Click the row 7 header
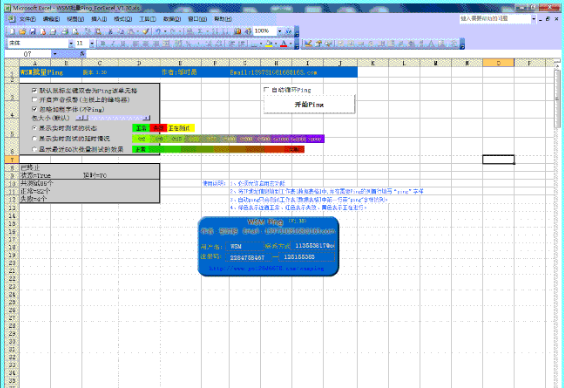This screenshot has height=388, width=564. pos(12,159)
